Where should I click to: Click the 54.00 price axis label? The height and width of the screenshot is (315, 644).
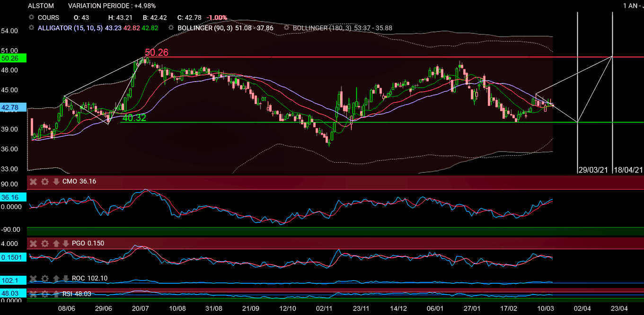point(10,31)
